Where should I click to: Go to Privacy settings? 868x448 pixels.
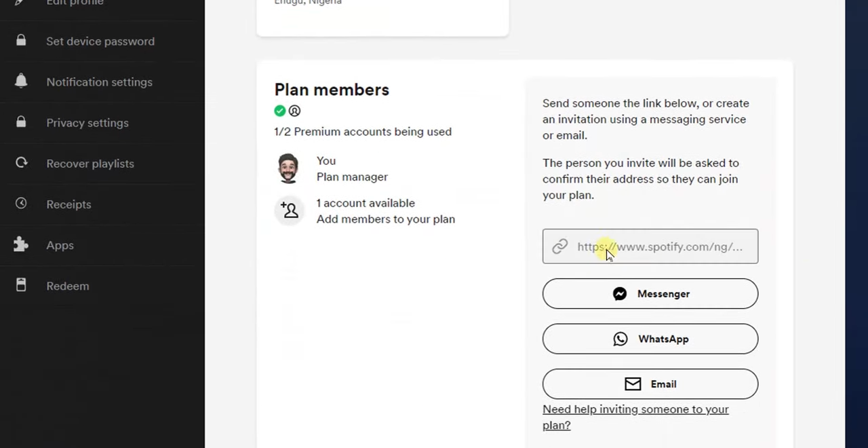(87, 123)
